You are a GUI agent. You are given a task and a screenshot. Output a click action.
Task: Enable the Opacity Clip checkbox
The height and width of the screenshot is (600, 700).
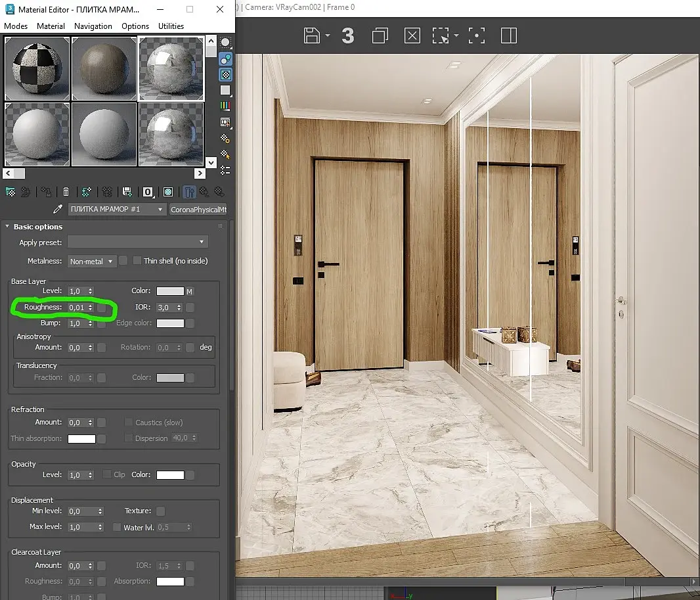pos(107,474)
